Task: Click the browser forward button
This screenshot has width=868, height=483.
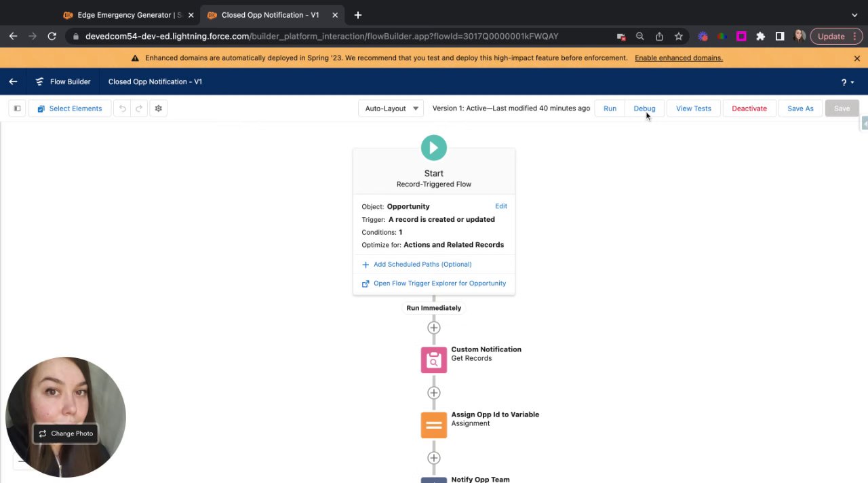Action: (33, 37)
